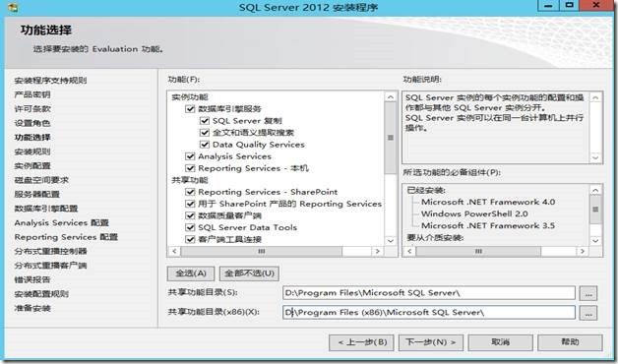
Task: Uncheck the 客户端工具连接 checkbox
Action: click(190, 239)
